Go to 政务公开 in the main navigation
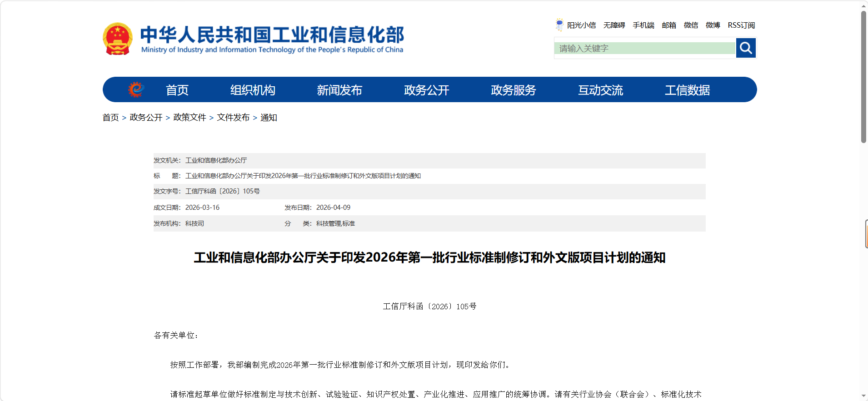Screen dimensions: 868x401 pyautogui.click(x=426, y=90)
